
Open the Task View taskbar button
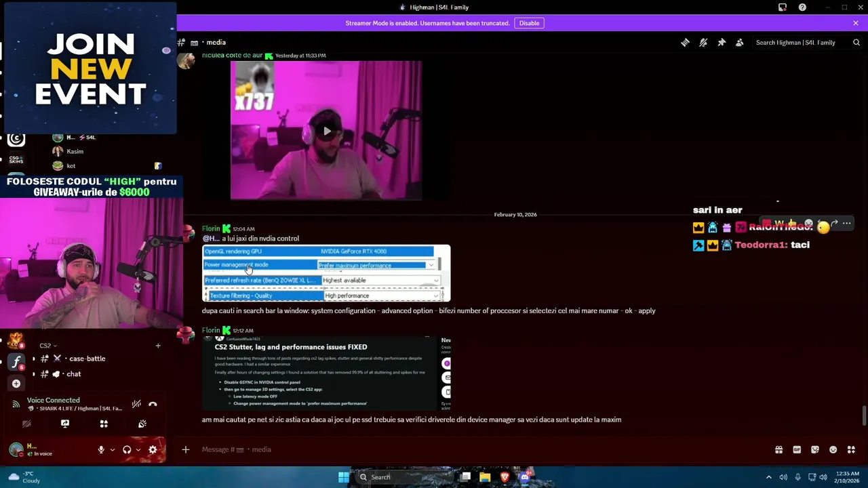click(x=465, y=477)
